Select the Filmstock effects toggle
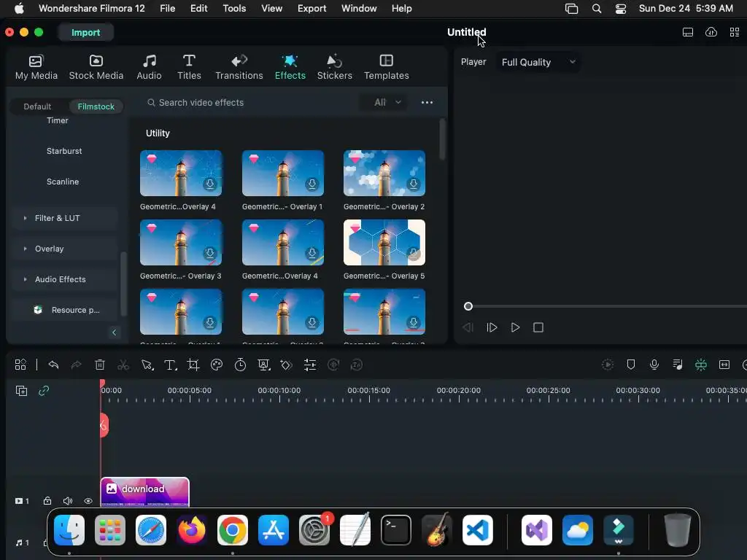The width and height of the screenshot is (747, 560). 96,106
